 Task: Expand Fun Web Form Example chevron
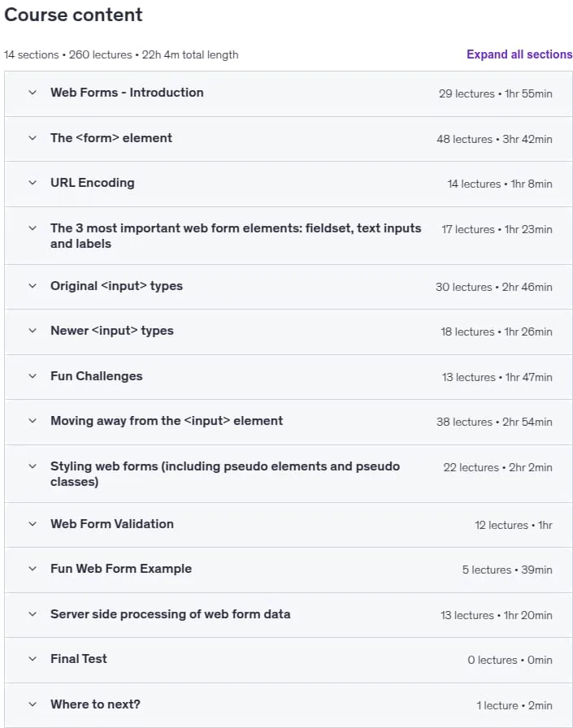coord(33,568)
